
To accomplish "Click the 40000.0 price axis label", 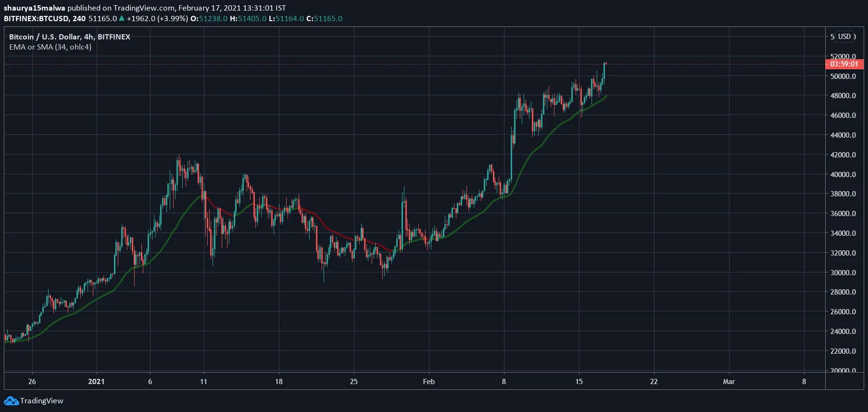I will 843,174.
